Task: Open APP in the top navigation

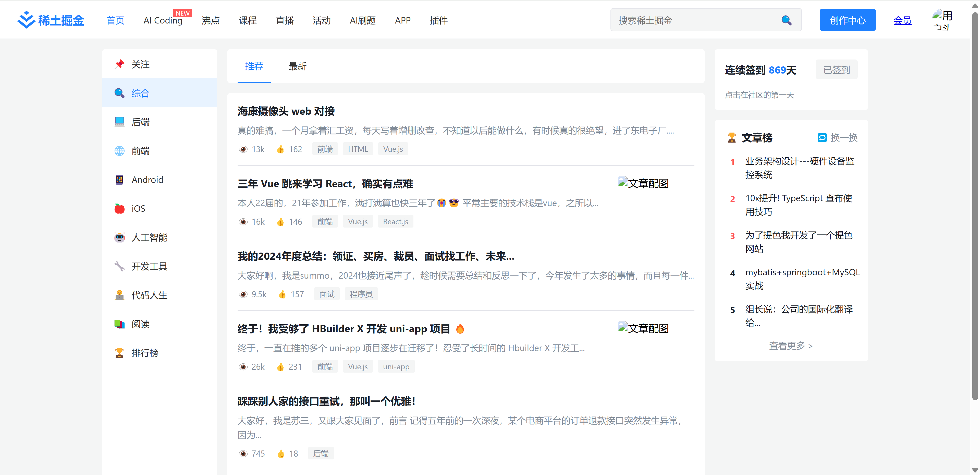Action: pyautogui.click(x=402, y=20)
